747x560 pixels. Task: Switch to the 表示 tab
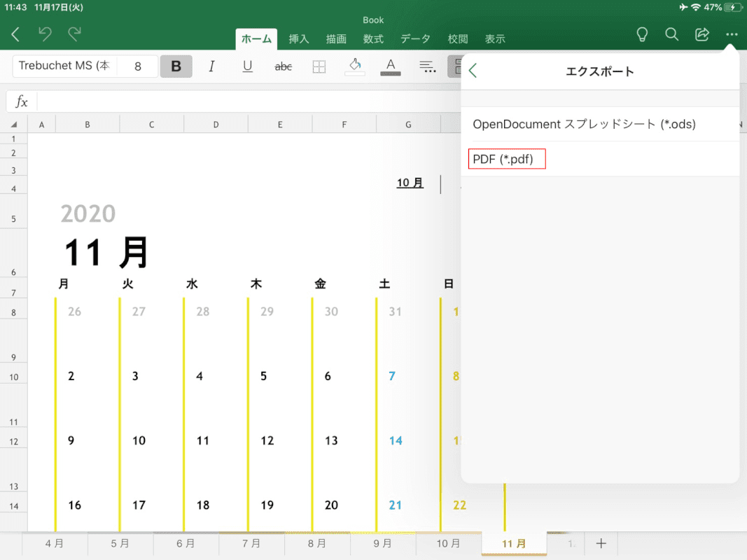(495, 39)
